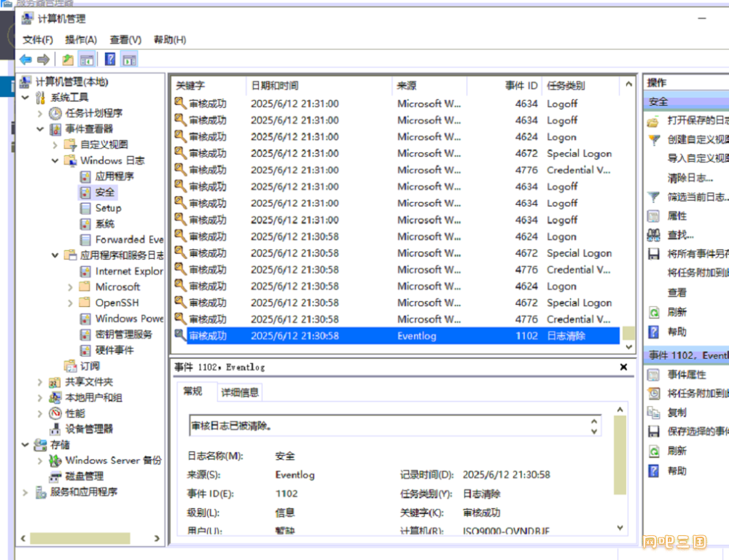Viewport: 729px width, 560px height.
Task: Select 硬件事件 log in tree
Action: 114,350
